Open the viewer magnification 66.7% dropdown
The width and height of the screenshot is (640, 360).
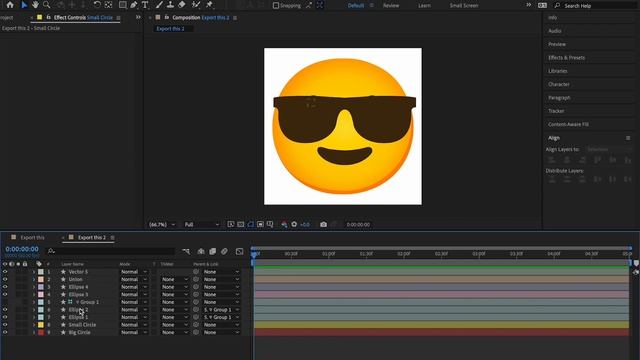point(162,224)
